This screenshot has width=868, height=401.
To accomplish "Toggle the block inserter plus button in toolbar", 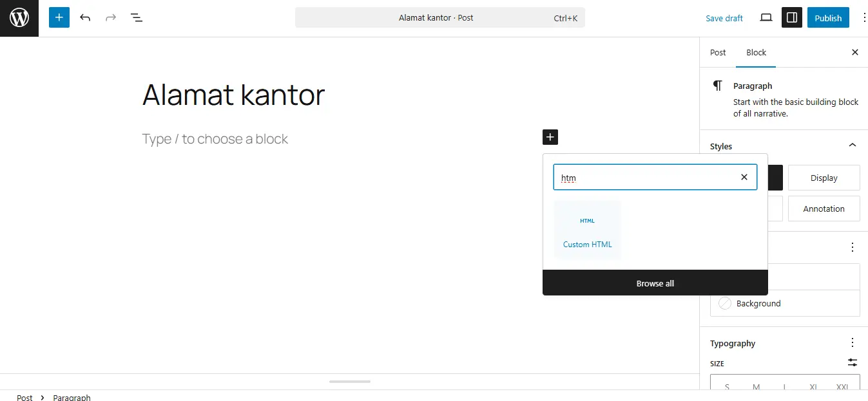I will [59, 18].
